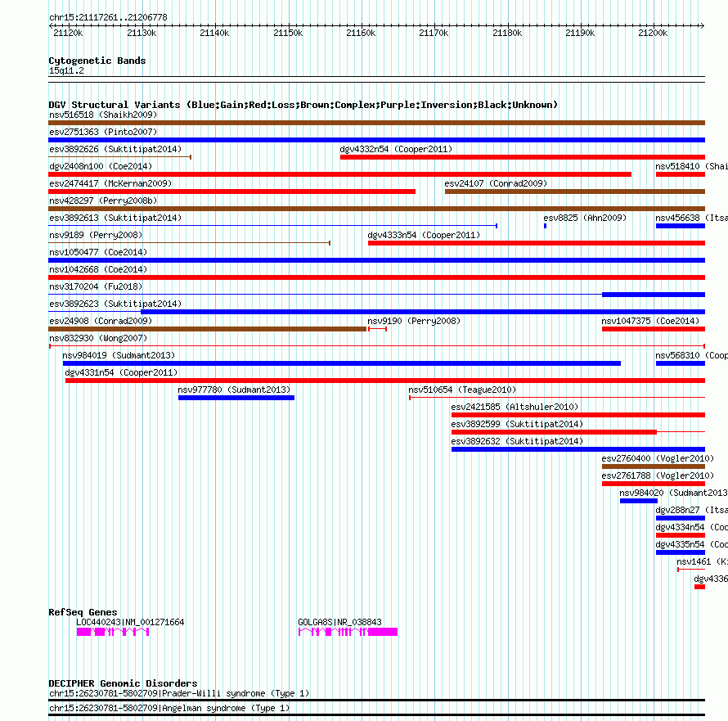This screenshot has height=721, width=728.
Task: Click the nsv568310 label
Action: [692, 355]
